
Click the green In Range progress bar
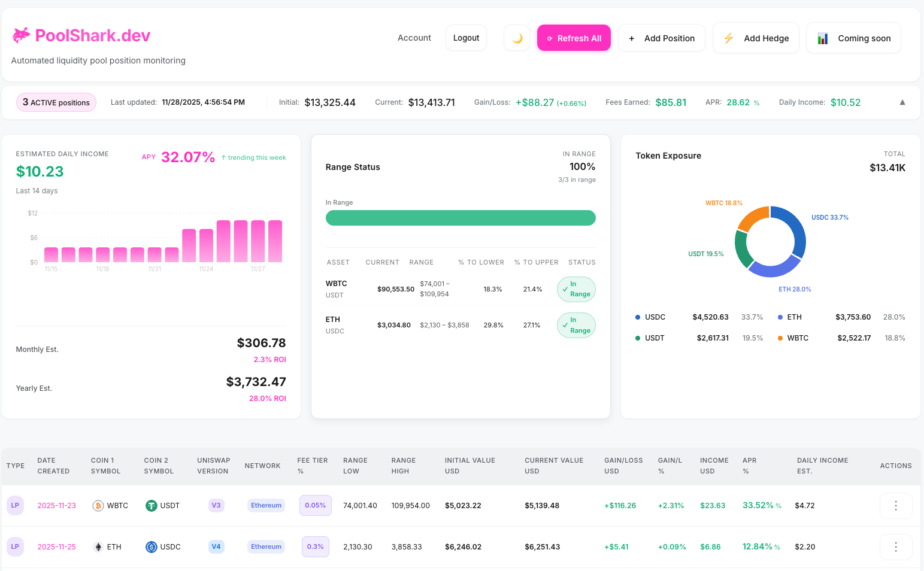point(461,217)
